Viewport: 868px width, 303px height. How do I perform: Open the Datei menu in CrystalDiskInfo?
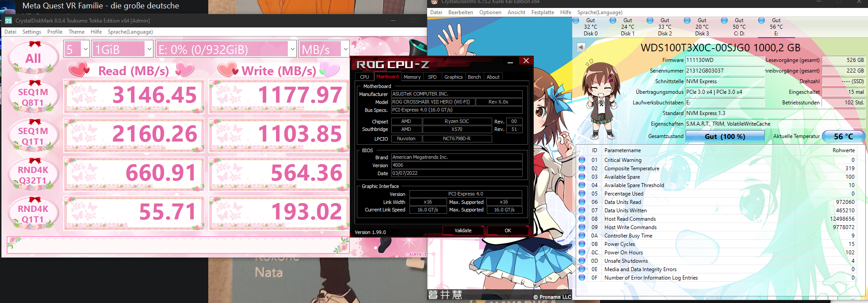tap(436, 12)
